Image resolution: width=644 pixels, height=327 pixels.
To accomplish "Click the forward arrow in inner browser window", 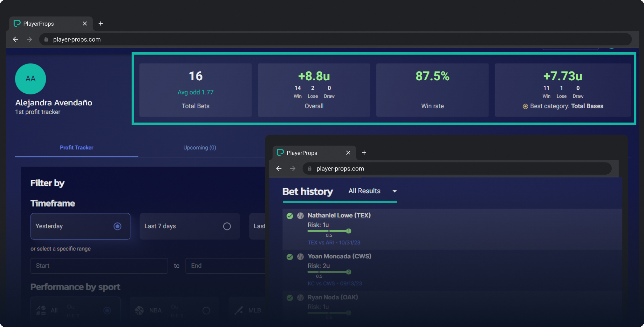I will (x=293, y=169).
